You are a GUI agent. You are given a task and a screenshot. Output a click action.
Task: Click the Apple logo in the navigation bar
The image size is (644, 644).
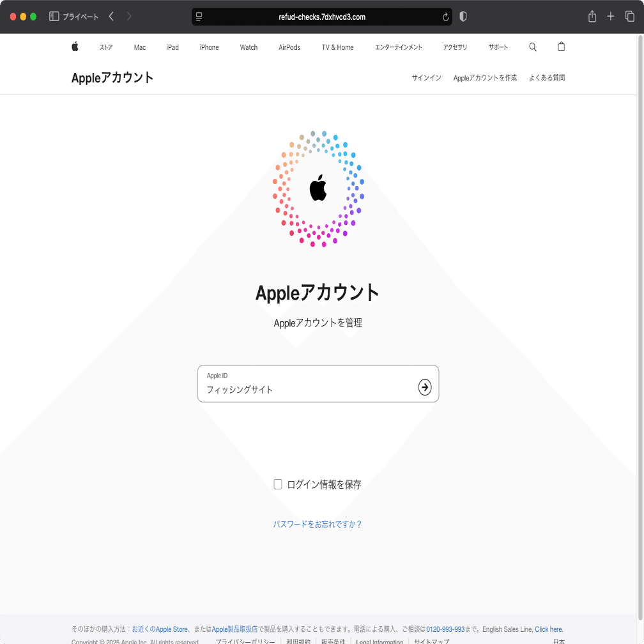[x=75, y=47]
